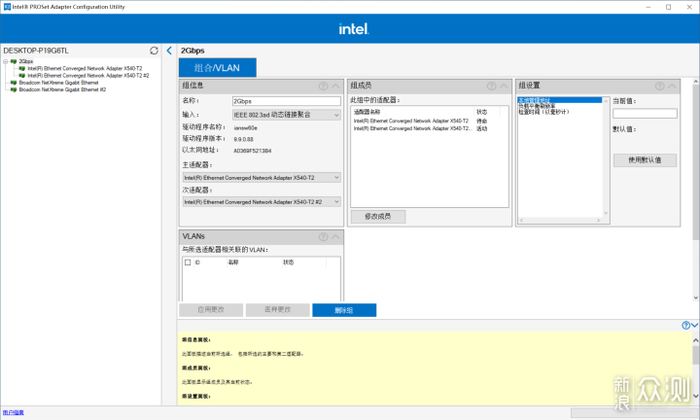Open the secondary adapter X540-T2 #2 dropdown
The image size is (700, 420).
point(262,202)
